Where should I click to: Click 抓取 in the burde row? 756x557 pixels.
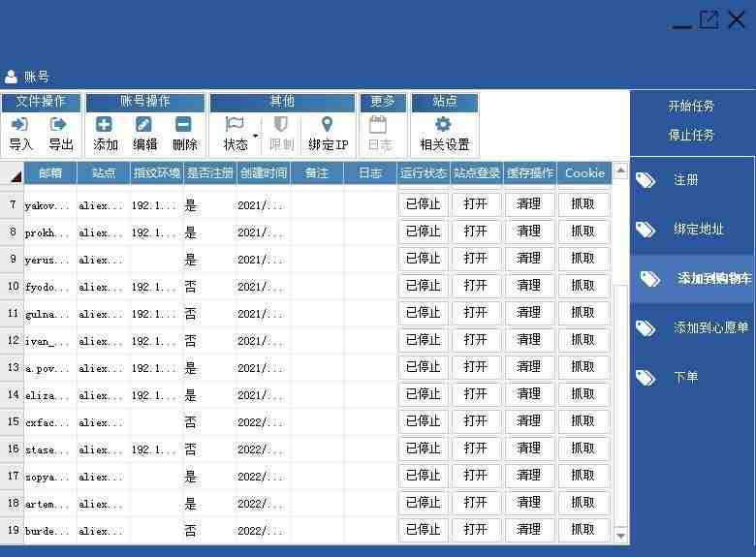[x=583, y=530]
